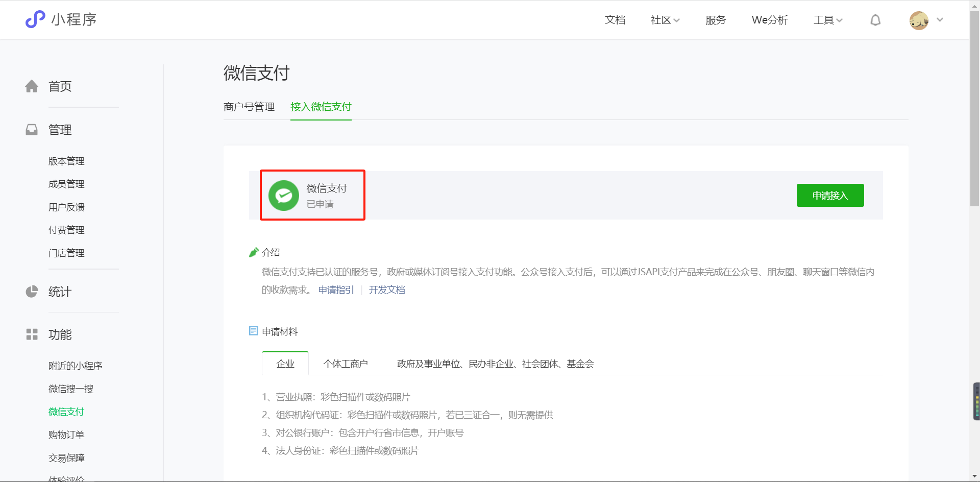Click the 已申请 status text
The width and height of the screenshot is (980, 482).
pos(320,204)
